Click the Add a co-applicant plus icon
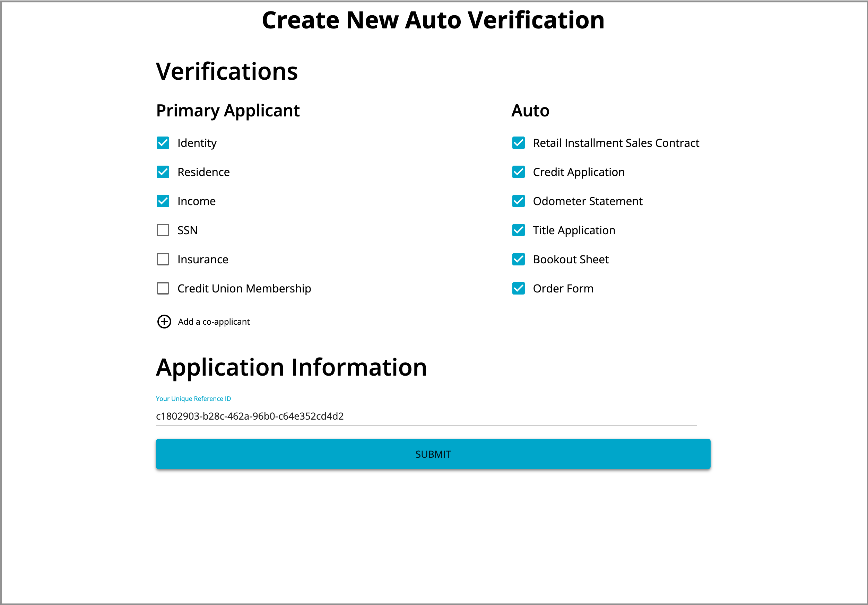 tap(164, 322)
